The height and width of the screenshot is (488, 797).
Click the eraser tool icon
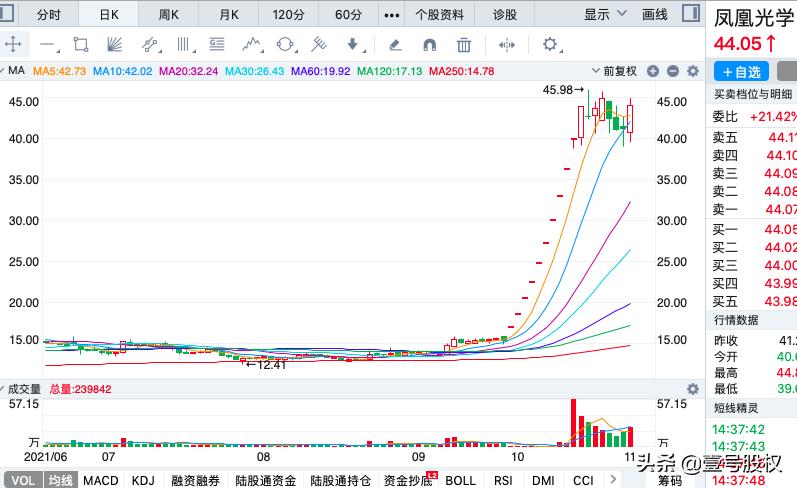click(x=395, y=44)
